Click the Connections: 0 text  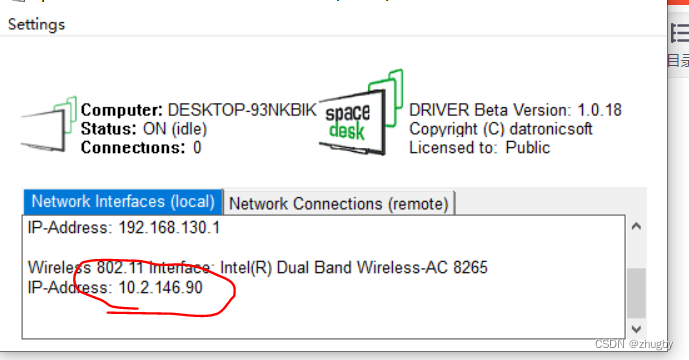pyautogui.click(x=141, y=147)
